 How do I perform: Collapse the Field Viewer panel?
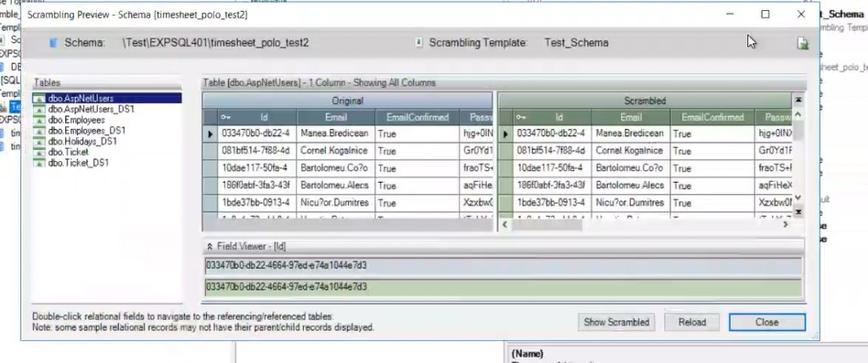pos(210,247)
